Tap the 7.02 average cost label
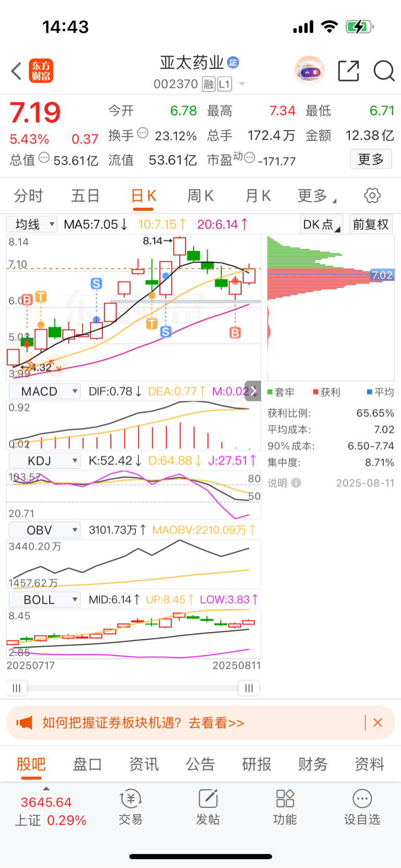Viewport: 401px width, 868px height. point(382,275)
